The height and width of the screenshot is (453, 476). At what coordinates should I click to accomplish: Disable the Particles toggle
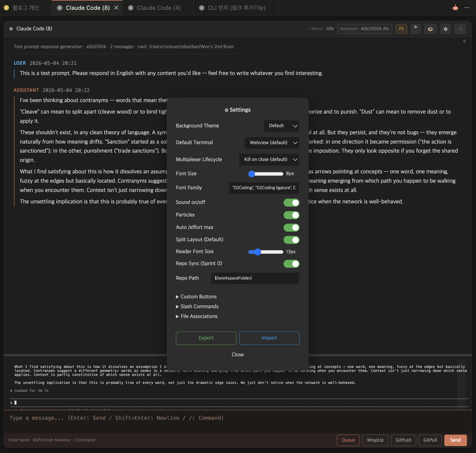point(291,215)
